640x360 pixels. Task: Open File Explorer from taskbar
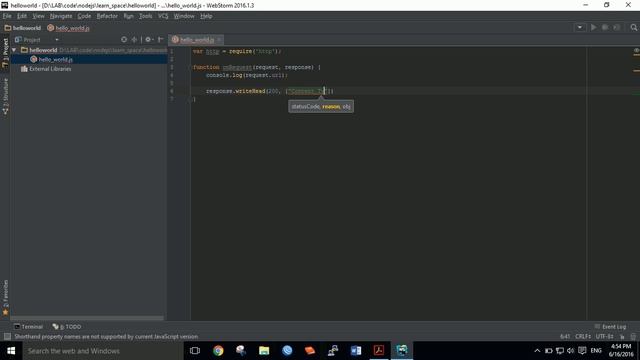pos(264,351)
